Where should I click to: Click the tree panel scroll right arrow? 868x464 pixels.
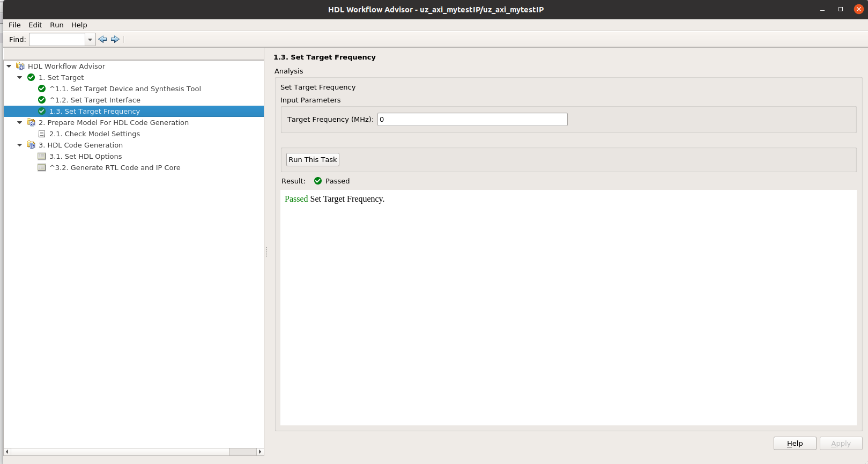[x=260, y=452]
